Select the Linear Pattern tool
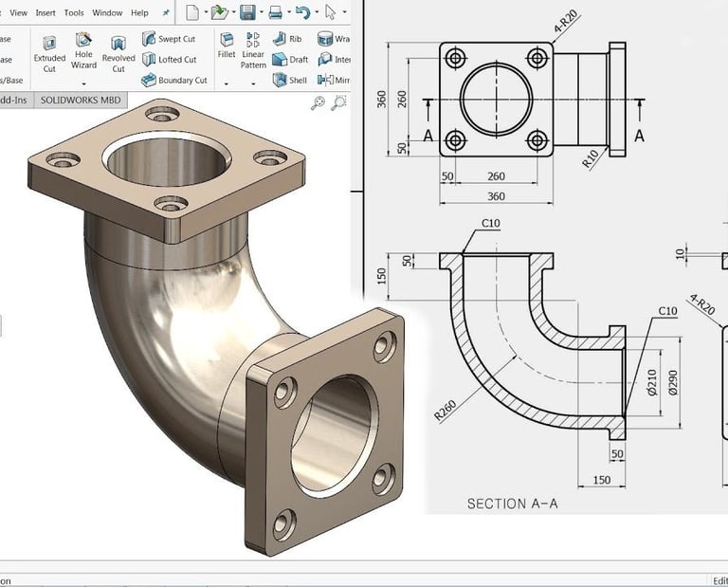This screenshot has width=728, height=587. 253,50
